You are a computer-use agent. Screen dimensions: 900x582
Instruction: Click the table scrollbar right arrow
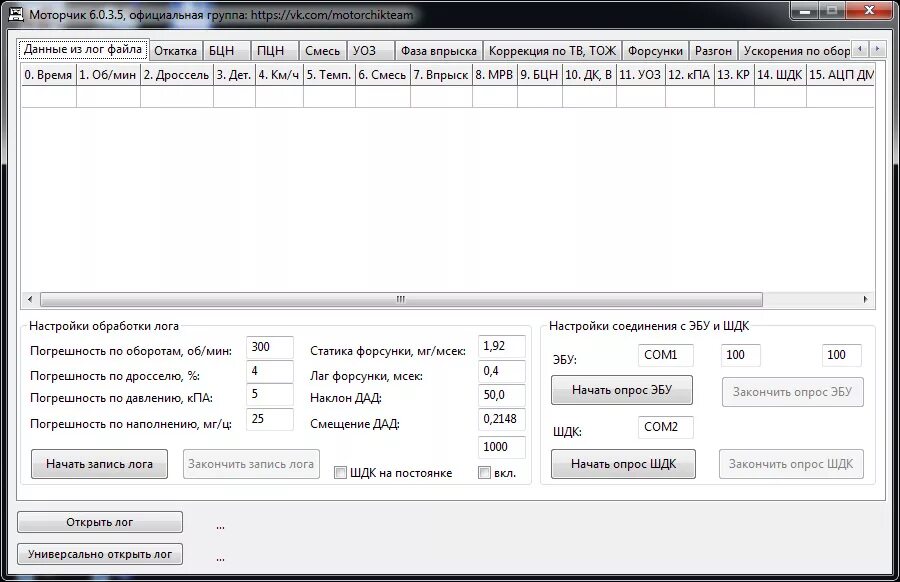pyautogui.click(x=866, y=299)
